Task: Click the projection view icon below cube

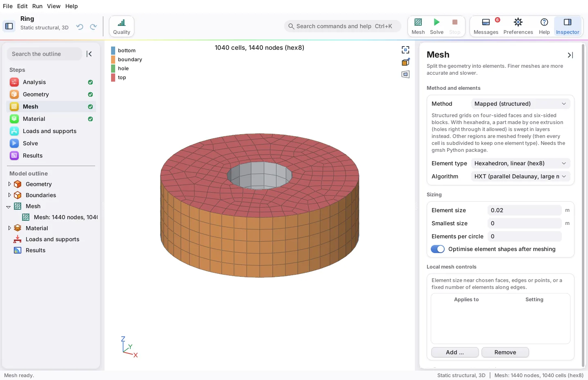Action: 405,74
